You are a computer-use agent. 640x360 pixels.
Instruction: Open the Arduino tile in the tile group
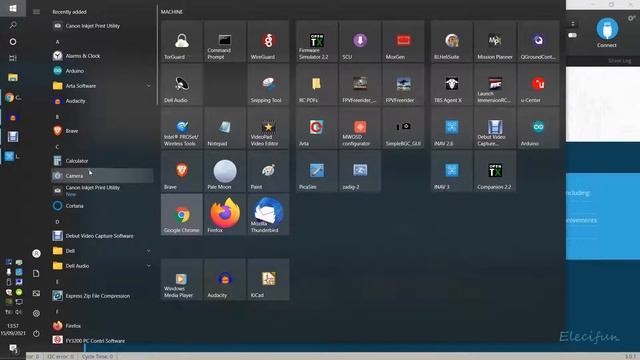tap(538, 128)
